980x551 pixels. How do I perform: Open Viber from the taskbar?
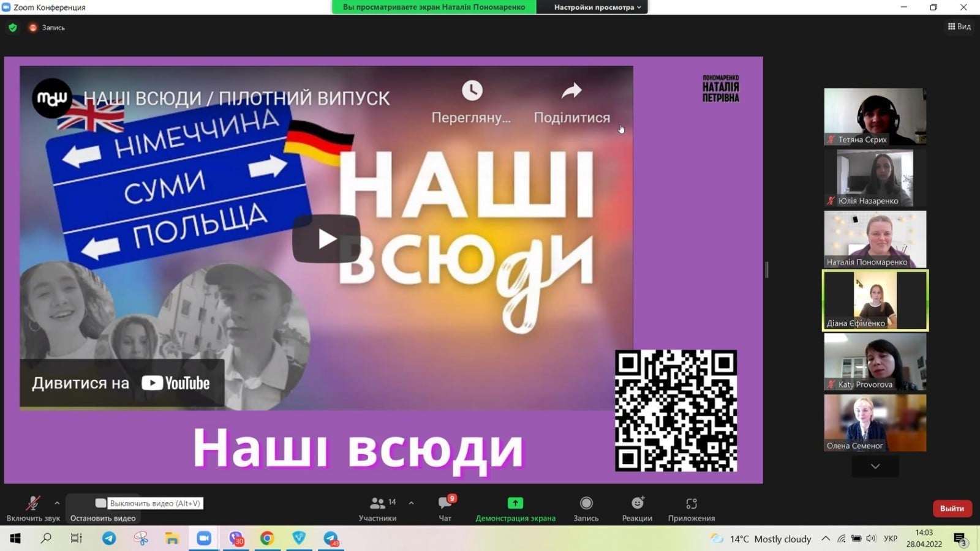click(x=236, y=538)
